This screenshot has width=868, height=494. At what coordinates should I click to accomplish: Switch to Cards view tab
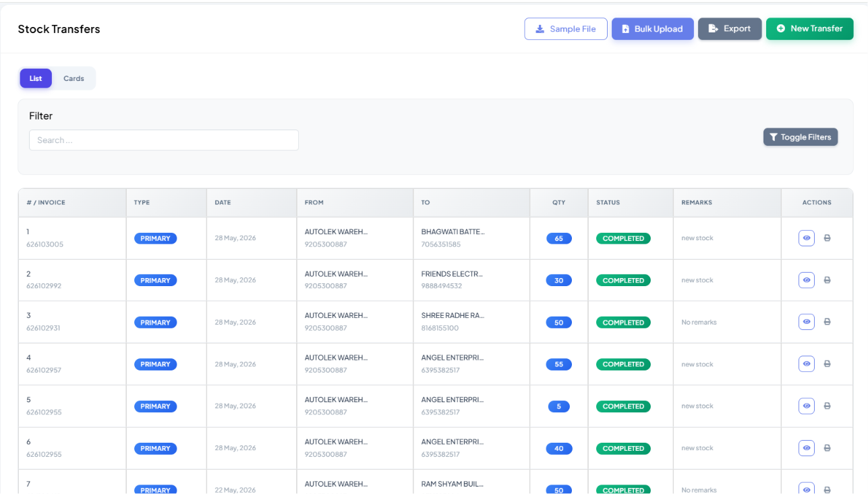[x=74, y=78]
